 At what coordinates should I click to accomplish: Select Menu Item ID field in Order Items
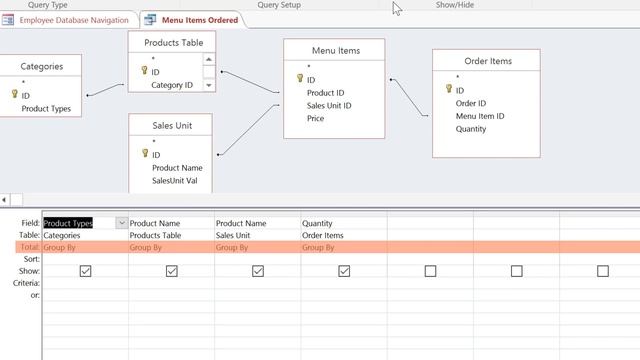click(x=480, y=116)
